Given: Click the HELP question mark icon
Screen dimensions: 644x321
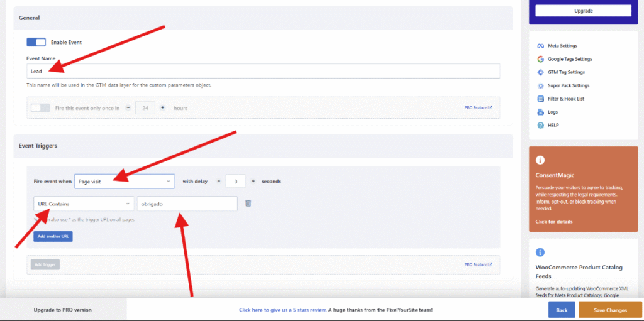Looking at the screenshot, I should [x=540, y=125].
